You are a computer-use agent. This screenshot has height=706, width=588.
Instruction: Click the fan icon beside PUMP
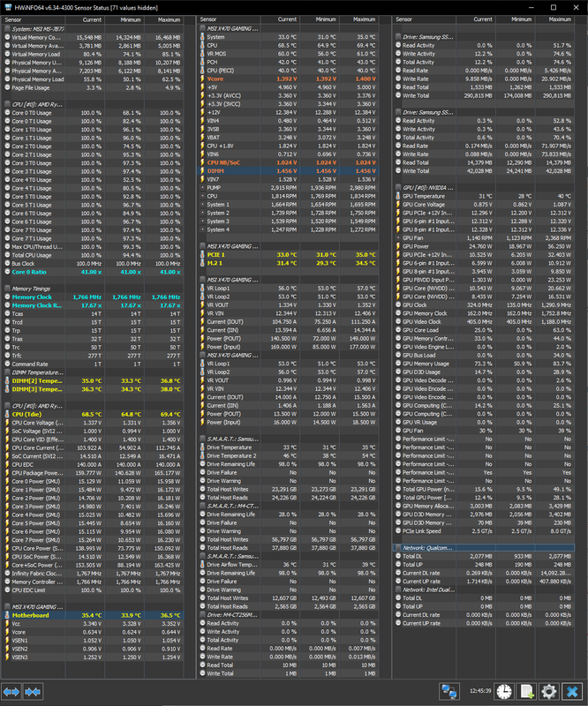[202, 188]
